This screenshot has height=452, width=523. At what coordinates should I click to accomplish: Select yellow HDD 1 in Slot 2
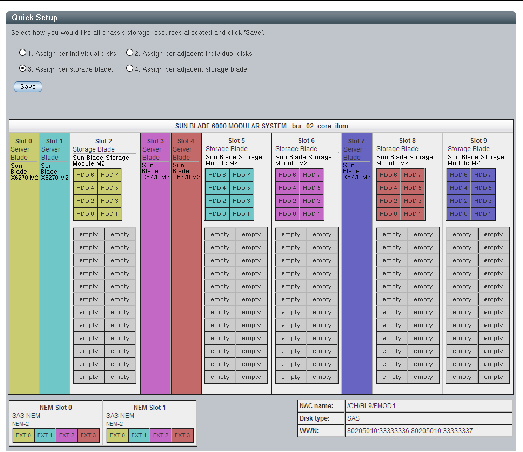109,214
